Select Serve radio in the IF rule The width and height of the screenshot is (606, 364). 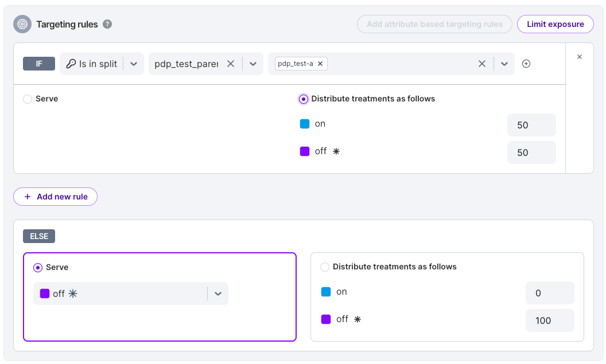click(x=28, y=99)
